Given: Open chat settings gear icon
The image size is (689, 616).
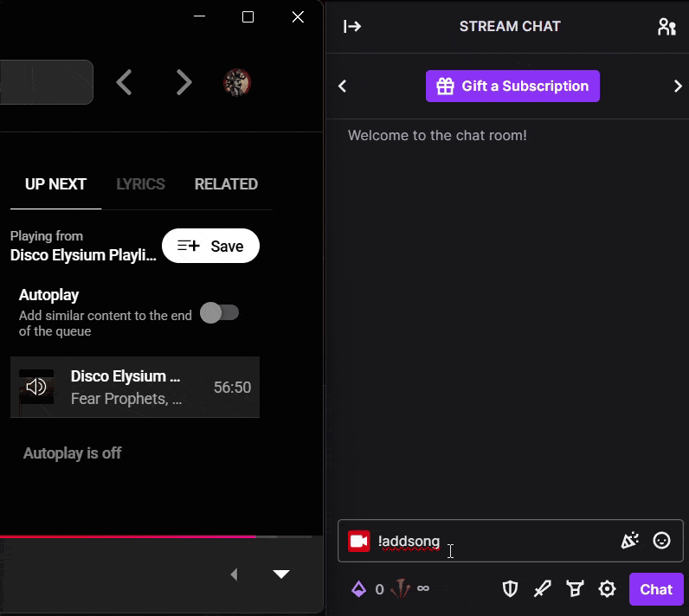Looking at the screenshot, I should pyautogui.click(x=607, y=589).
